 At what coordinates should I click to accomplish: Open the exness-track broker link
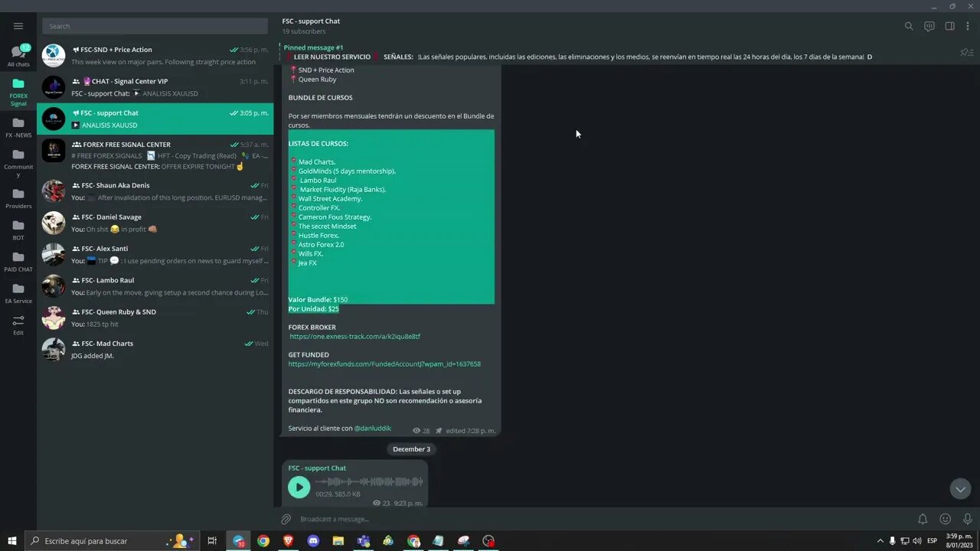pos(354,337)
